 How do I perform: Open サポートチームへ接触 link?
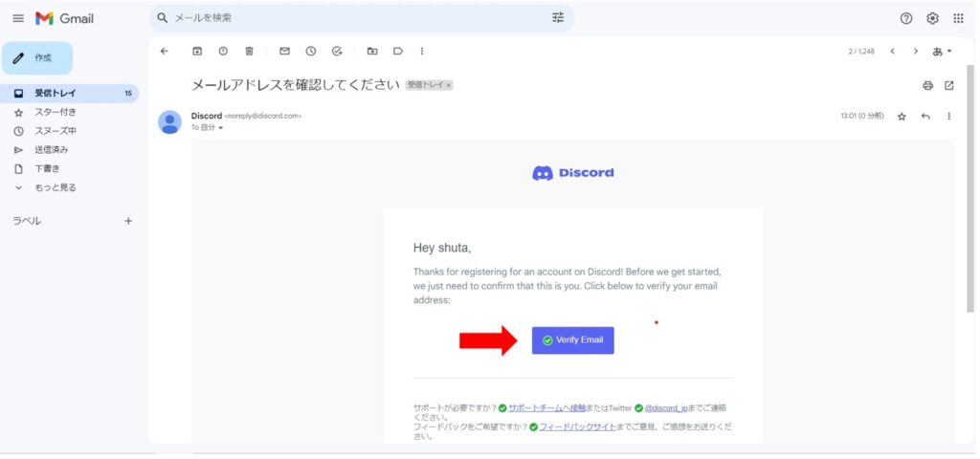tap(546, 407)
